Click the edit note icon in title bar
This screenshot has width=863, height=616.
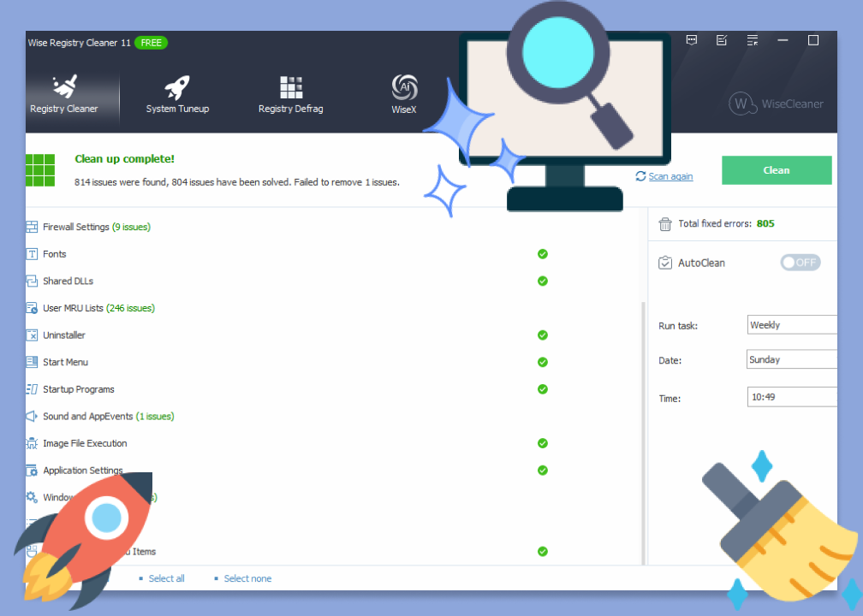722,40
